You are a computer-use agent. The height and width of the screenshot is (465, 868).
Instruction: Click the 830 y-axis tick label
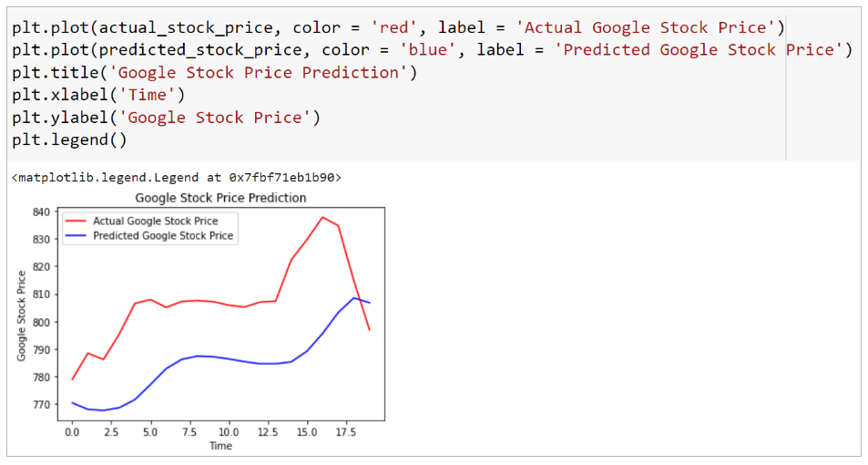[x=42, y=240]
